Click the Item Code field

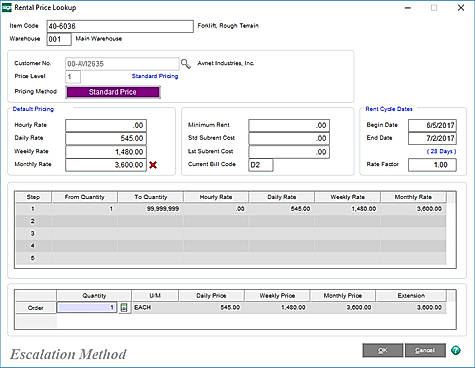click(120, 26)
